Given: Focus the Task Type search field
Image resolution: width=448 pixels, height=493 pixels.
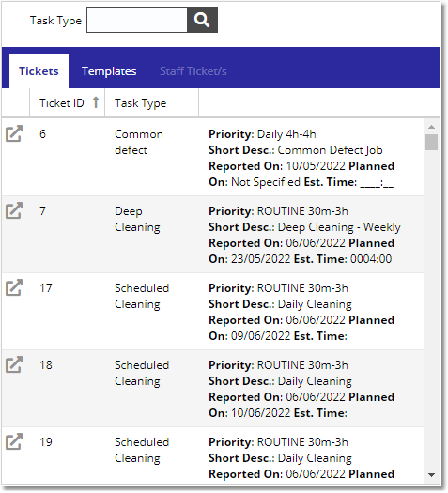Looking at the screenshot, I should pos(137,20).
